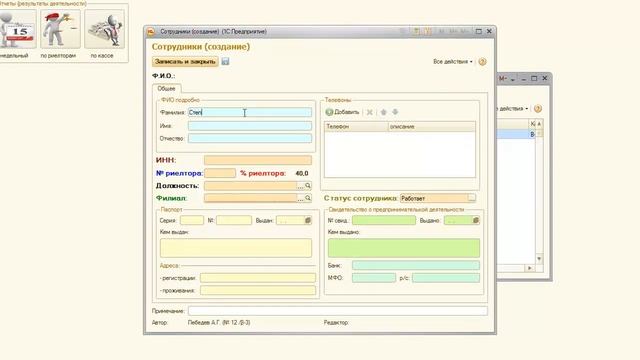The width and height of the screenshot is (640, 360).
Task: Click the floppy disk save icon
Action: 225,62
